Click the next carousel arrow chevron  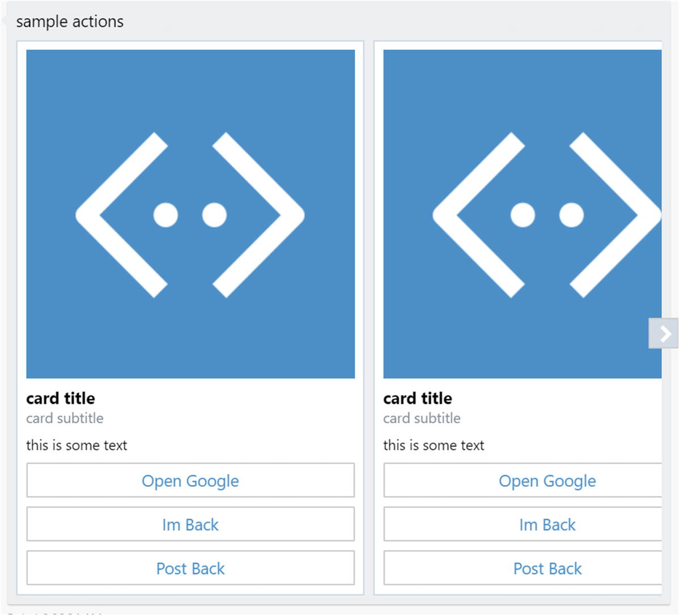tap(664, 334)
